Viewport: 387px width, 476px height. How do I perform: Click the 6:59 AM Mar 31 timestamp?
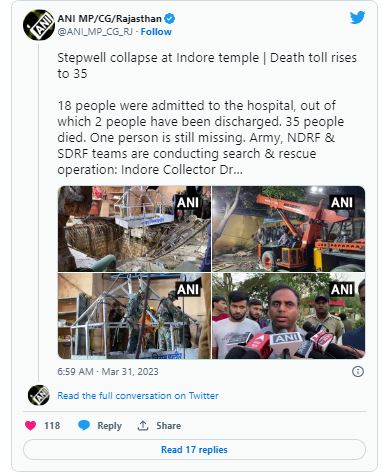108,372
